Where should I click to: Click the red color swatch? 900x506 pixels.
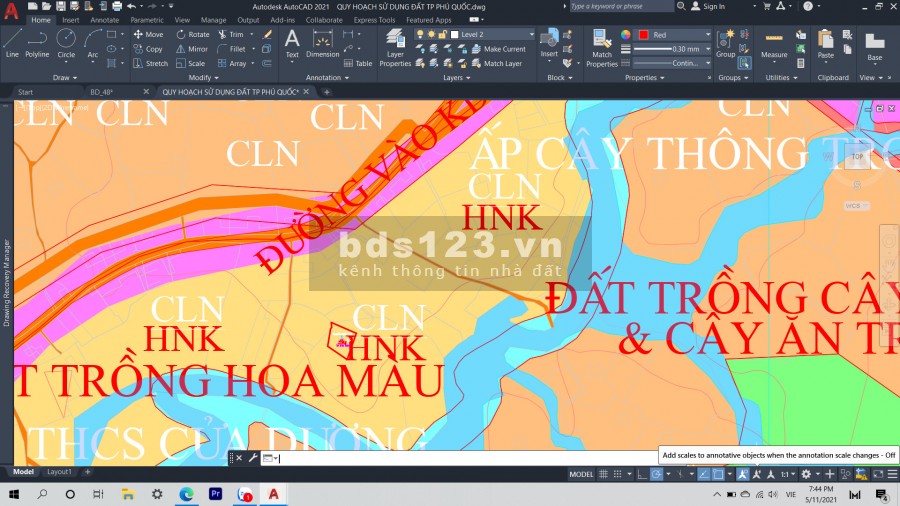coord(643,34)
